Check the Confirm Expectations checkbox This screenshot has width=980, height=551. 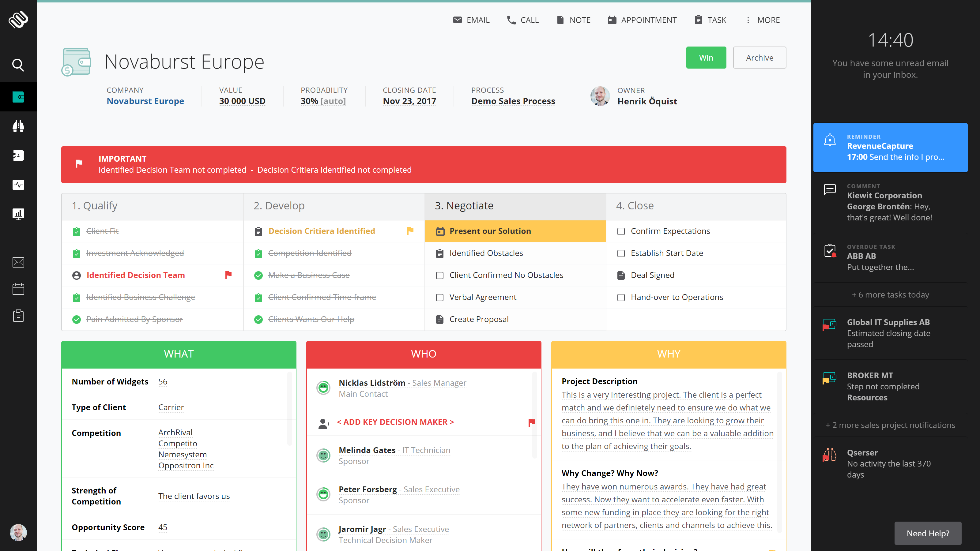[x=621, y=231]
